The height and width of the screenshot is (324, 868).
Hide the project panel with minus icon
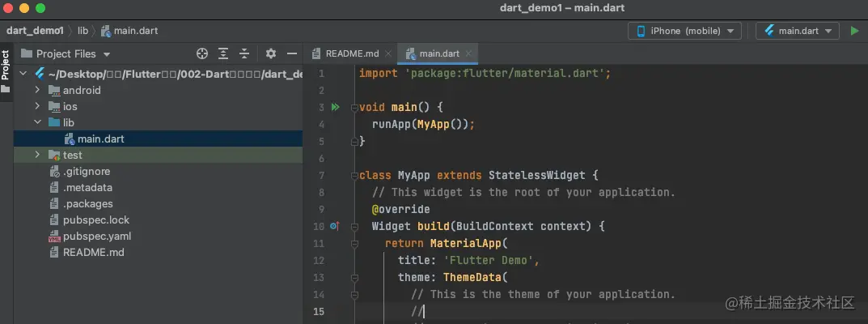292,53
